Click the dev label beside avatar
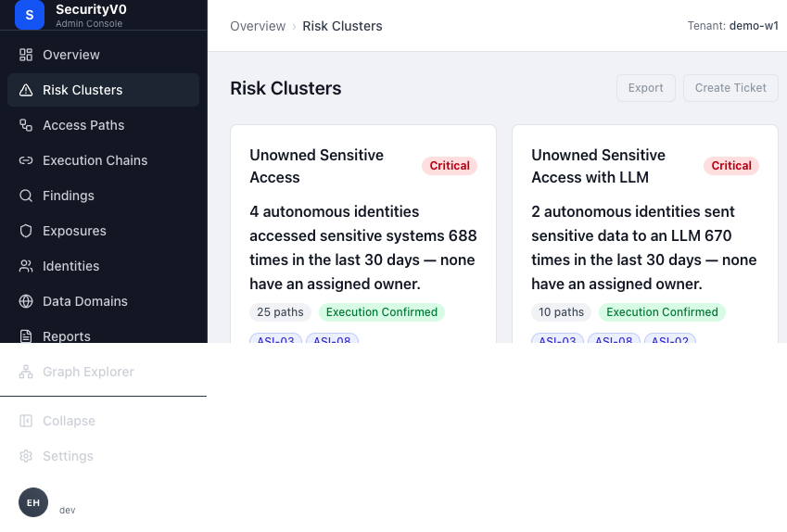Image resolution: width=787 pixels, height=532 pixels. [68, 511]
